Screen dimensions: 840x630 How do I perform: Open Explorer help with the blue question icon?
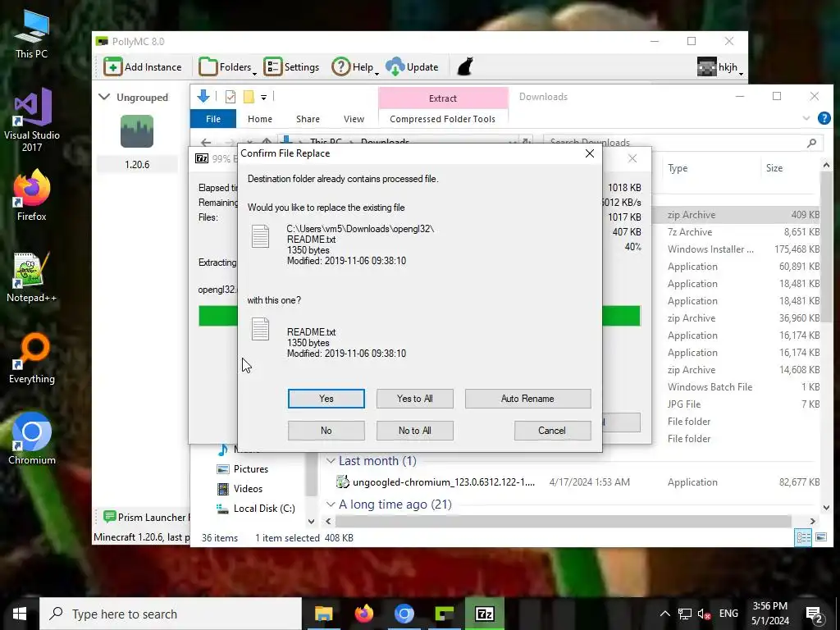pyautogui.click(x=824, y=118)
